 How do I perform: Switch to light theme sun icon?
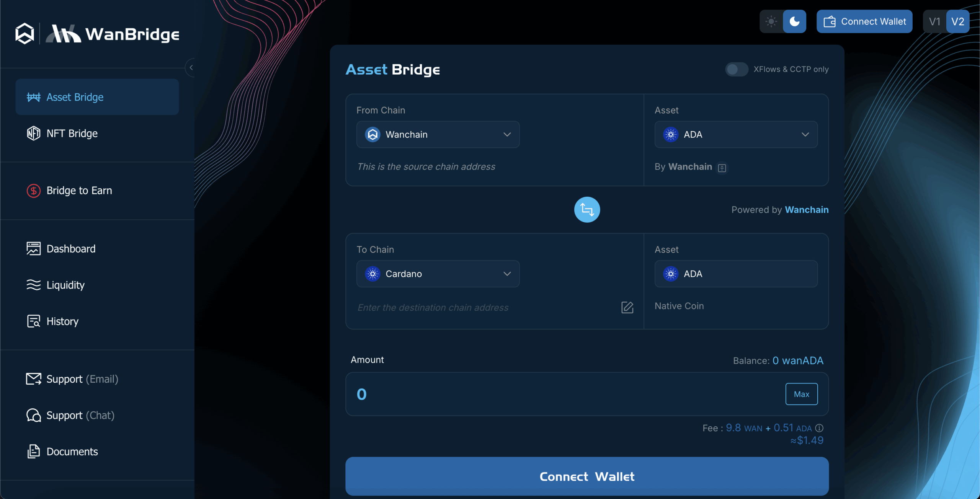(771, 21)
